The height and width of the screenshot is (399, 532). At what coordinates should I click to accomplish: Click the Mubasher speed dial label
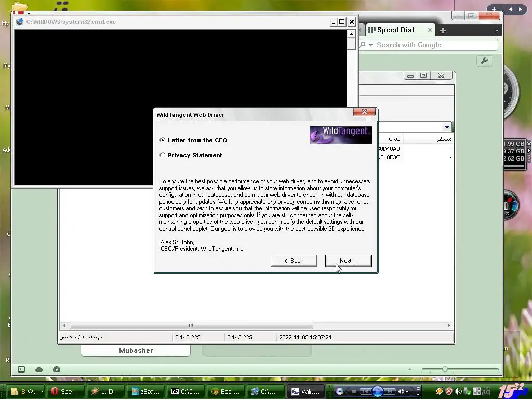tap(136, 350)
